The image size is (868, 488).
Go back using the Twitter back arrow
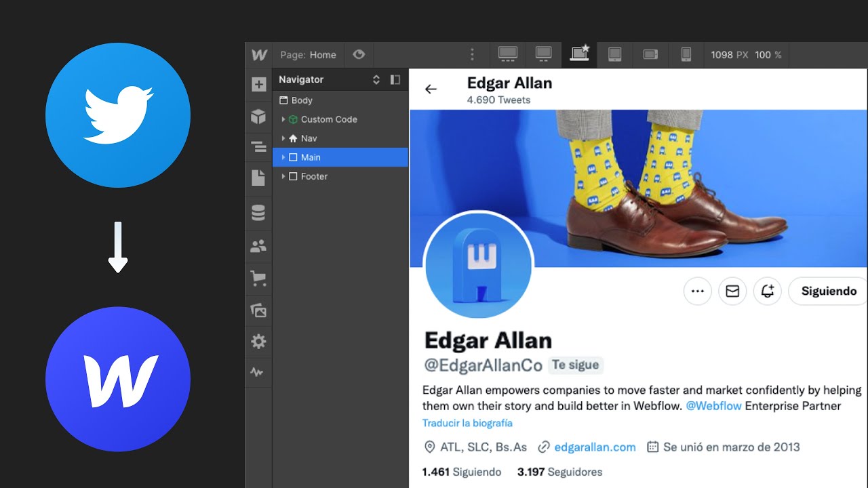coord(431,89)
